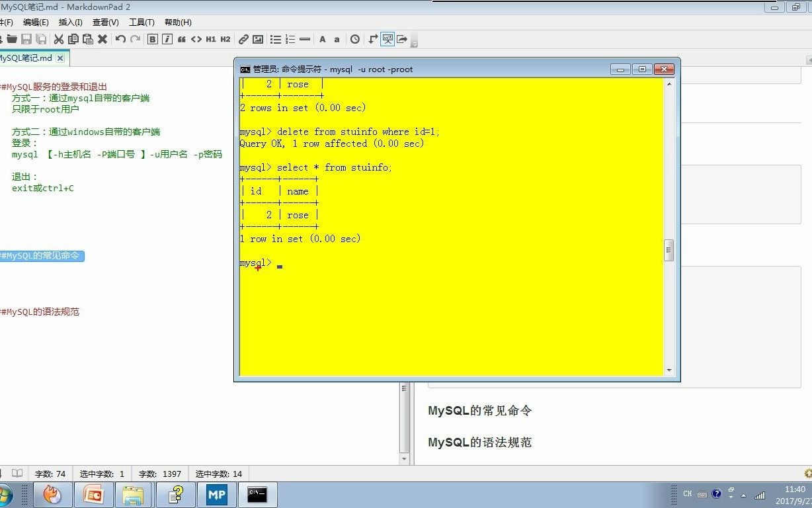Apply Heading 1 with H1 icon
This screenshot has width=812, height=508.
[x=211, y=39]
